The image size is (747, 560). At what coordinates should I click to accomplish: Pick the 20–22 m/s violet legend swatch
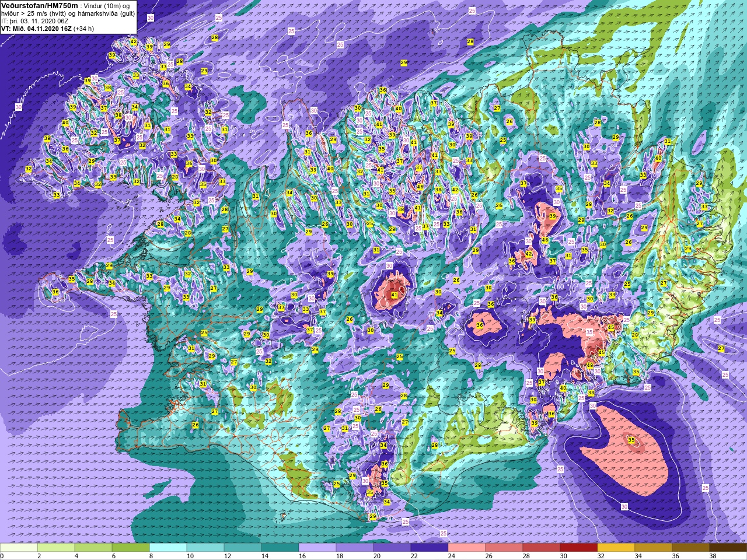click(392, 548)
